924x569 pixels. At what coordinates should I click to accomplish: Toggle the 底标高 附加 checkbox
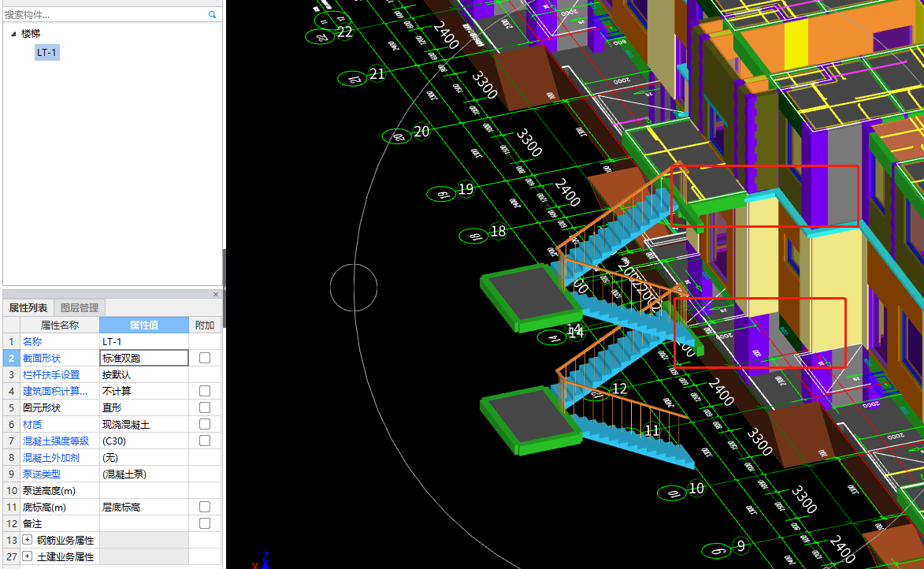pos(205,507)
